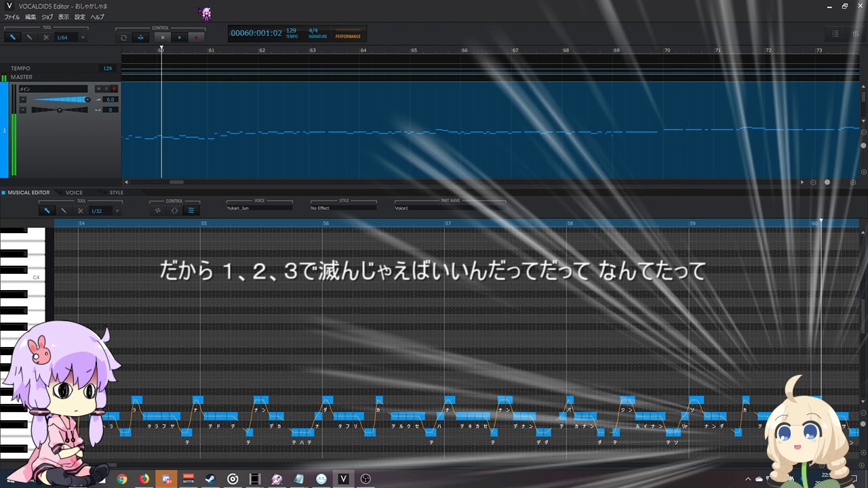The height and width of the screenshot is (488, 868).
Task: Select the pencil tool in Musical Editor
Action: click(47, 211)
